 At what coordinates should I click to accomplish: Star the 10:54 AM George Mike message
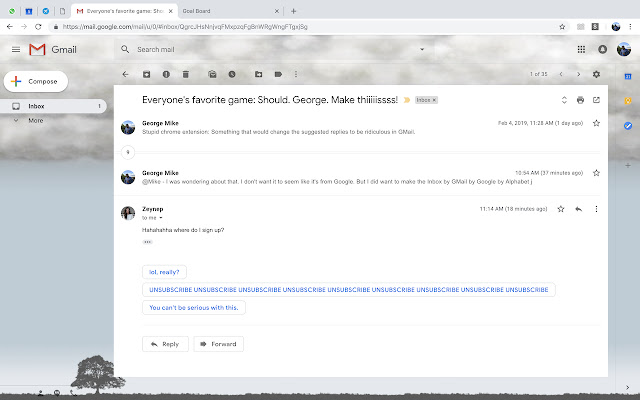596,173
